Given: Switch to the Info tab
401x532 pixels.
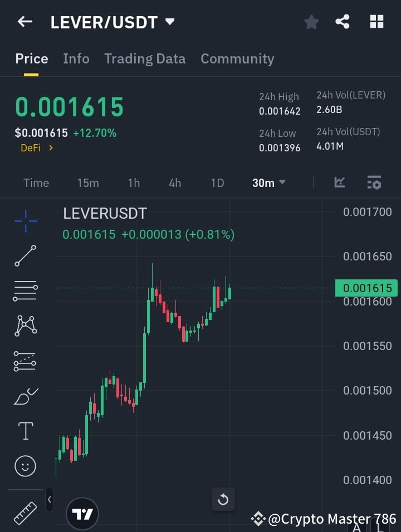Looking at the screenshot, I should (x=76, y=58).
